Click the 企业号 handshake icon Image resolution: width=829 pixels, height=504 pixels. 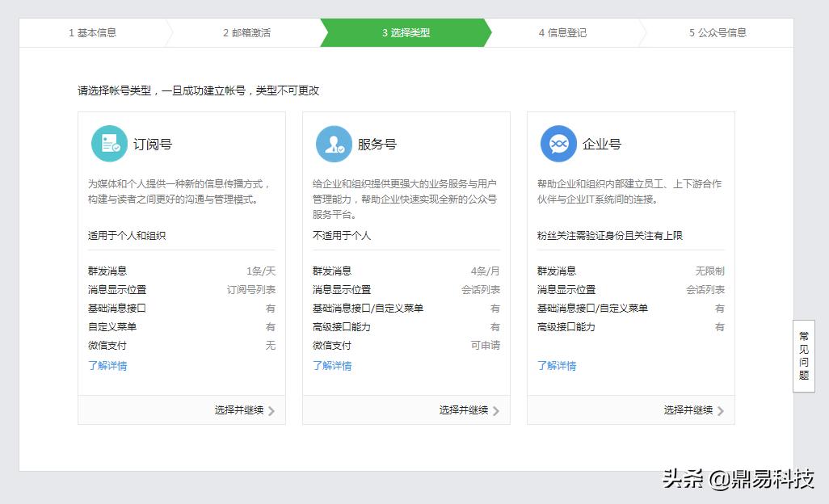[558, 142]
